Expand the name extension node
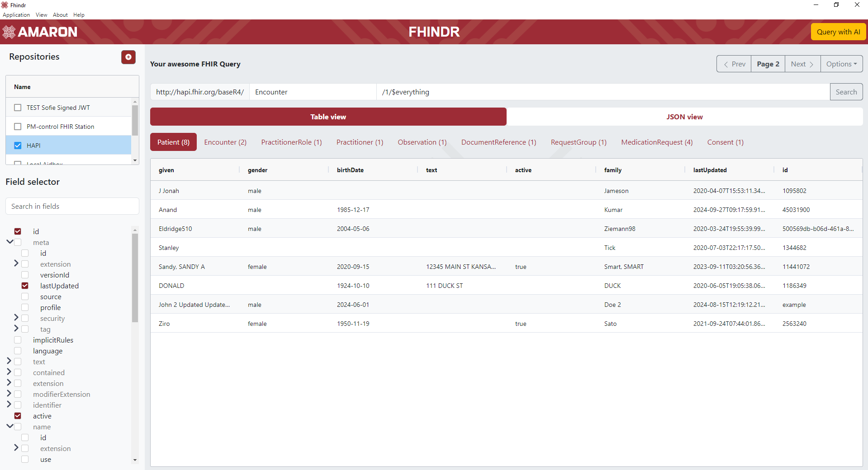The image size is (868, 470). [x=16, y=447]
